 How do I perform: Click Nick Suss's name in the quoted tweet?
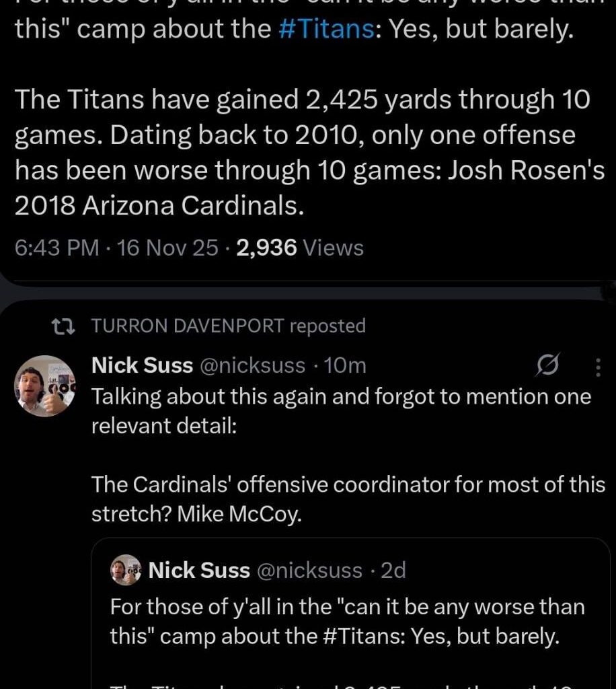tap(198, 570)
